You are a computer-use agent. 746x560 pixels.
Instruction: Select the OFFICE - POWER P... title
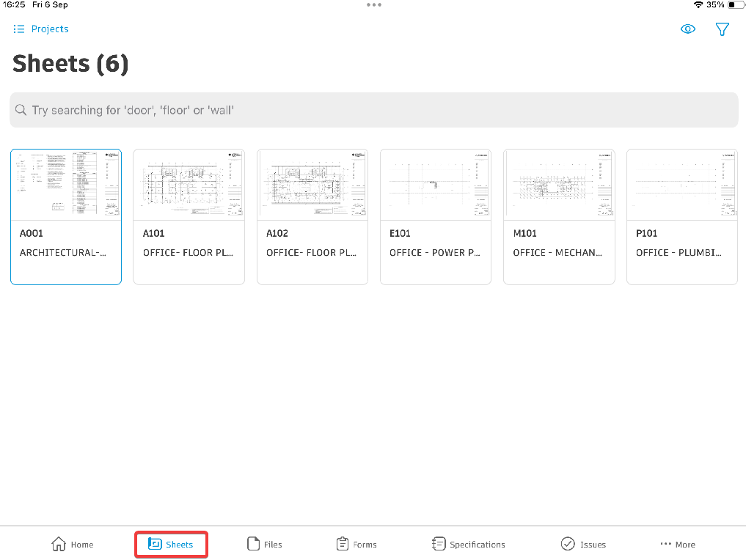435,252
